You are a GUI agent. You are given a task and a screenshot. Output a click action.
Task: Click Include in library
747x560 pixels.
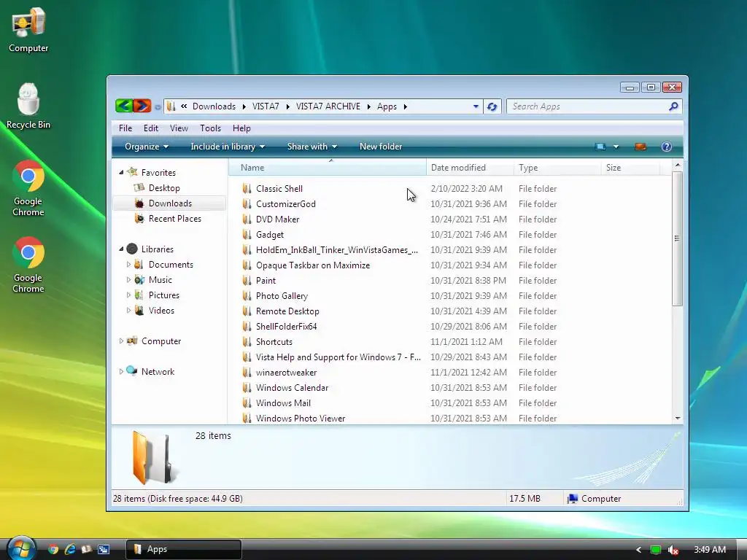[x=228, y=147]
